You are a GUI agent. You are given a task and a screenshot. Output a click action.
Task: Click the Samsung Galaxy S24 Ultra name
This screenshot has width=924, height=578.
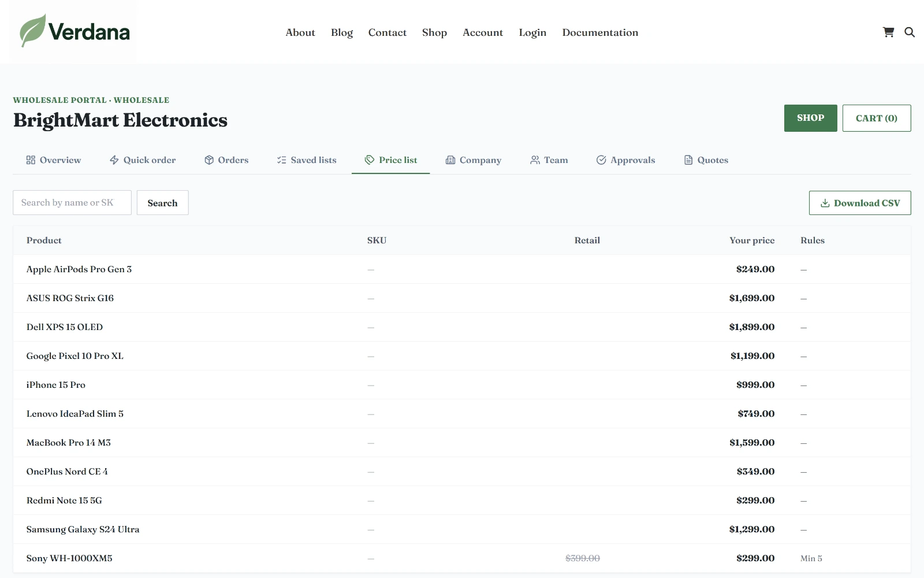pyautogui.click(x=83, y=529)
